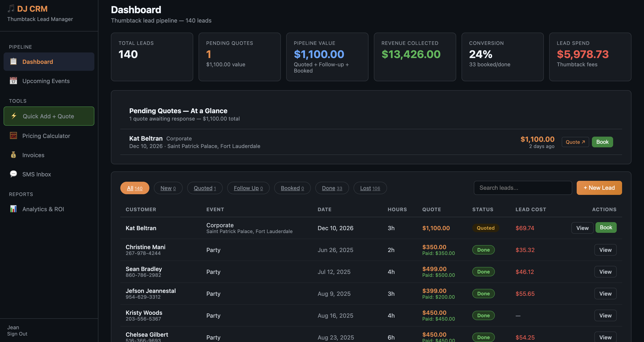Click the + New Lead button
Screen dimensions: 644x342
[599, 188]
